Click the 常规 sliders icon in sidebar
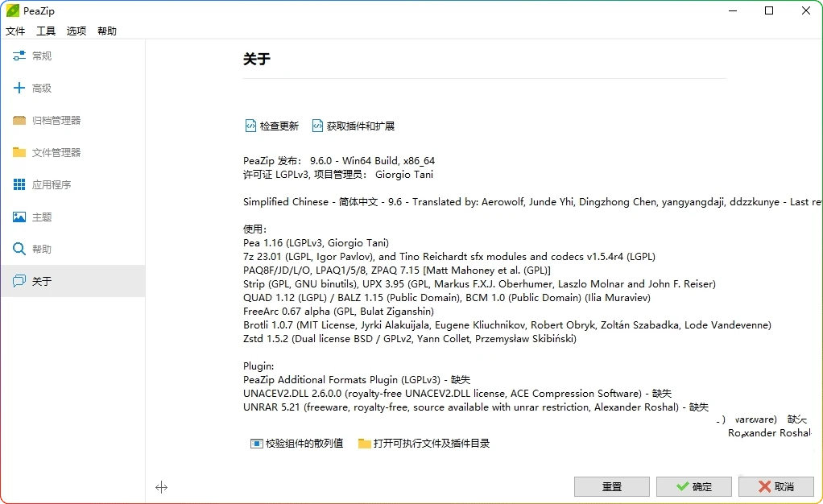823x504 pixels. [19, 56]
